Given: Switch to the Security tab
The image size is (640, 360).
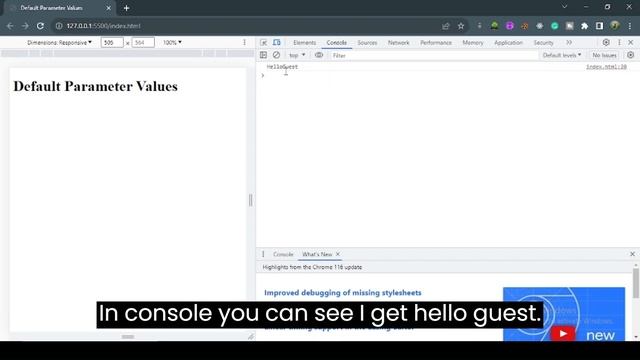Looking at the screenshot, I should (543, 42).
